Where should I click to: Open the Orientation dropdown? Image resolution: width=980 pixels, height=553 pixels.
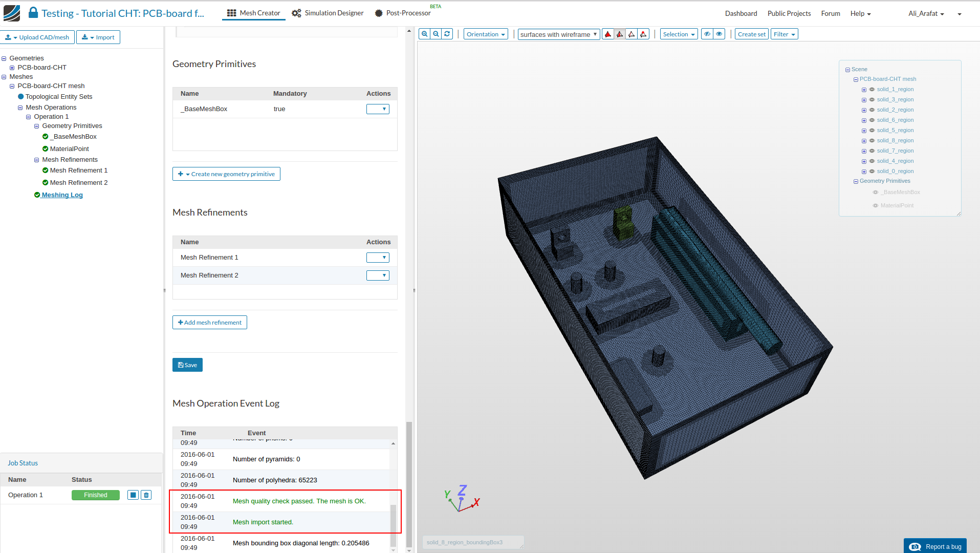tap(486, 34)
